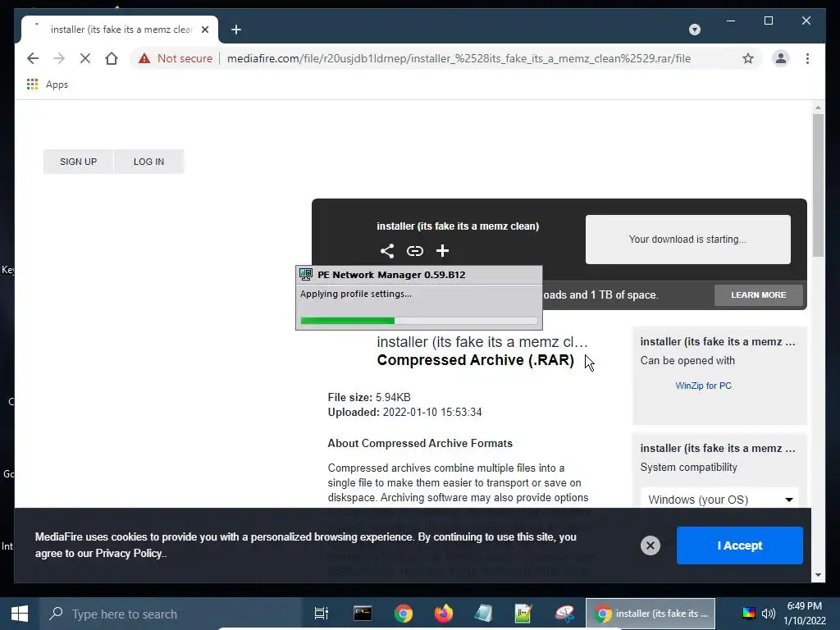Click the forward navigation arrow
The height and width of the screenshot is (630, 840).
pyautogui.click(x=59, y=58)
